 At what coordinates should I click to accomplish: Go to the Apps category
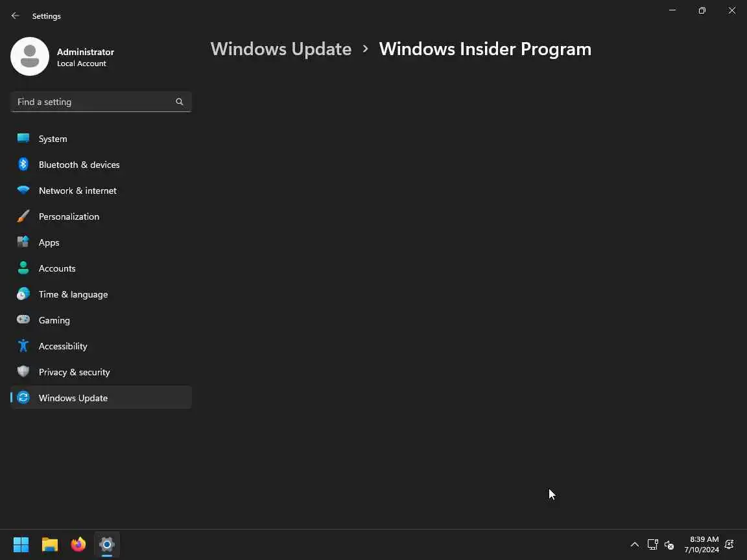click(49, 242)
